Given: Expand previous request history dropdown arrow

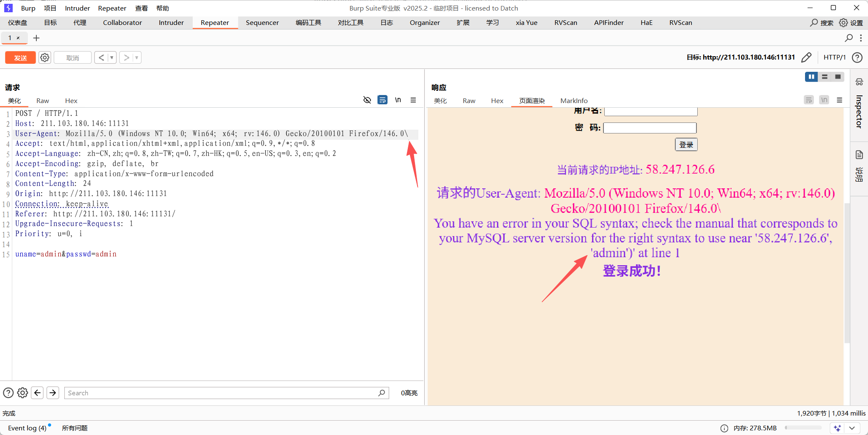Looking at the screenshot, I should click(x=112, y=57).
